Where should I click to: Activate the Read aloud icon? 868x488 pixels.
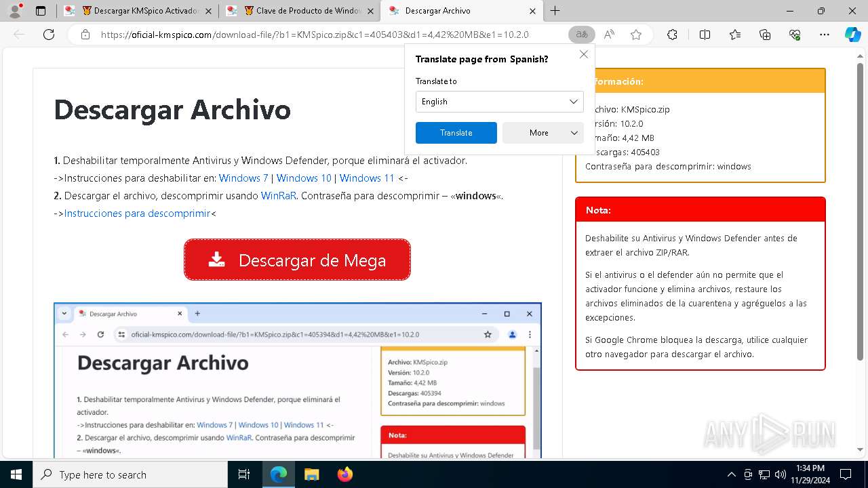(609, 35)
